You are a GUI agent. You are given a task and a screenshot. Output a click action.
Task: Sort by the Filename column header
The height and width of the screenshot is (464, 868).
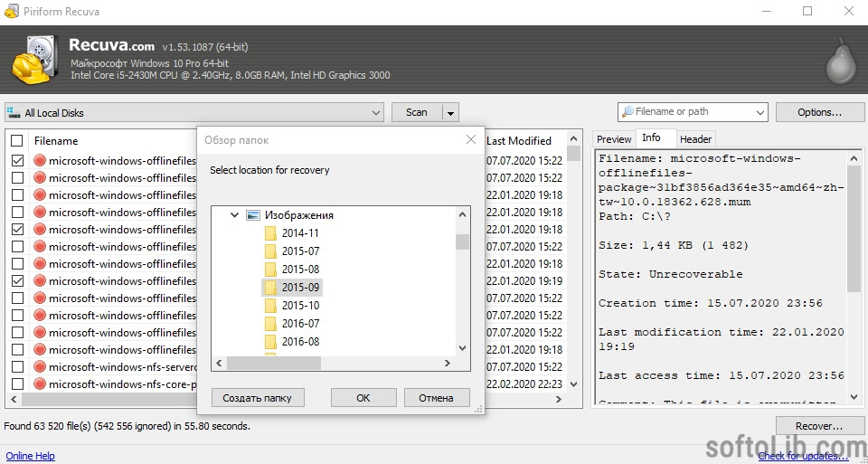click(56, 140)
